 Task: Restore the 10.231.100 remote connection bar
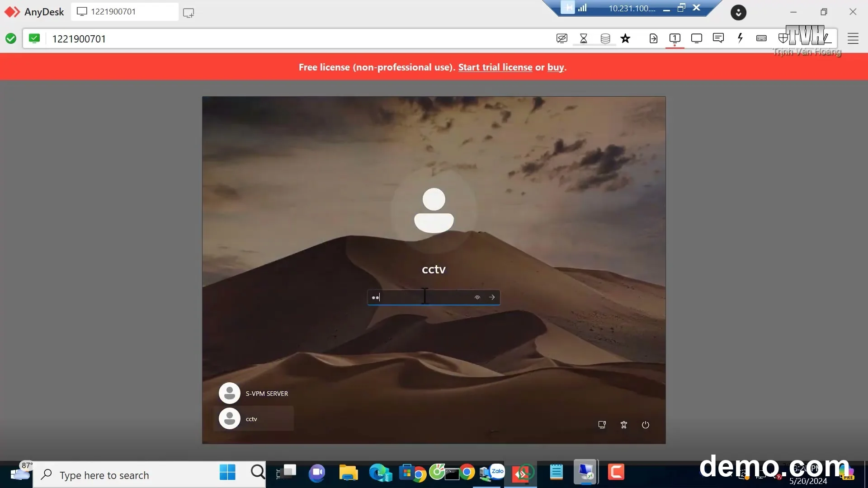[681, 8]
